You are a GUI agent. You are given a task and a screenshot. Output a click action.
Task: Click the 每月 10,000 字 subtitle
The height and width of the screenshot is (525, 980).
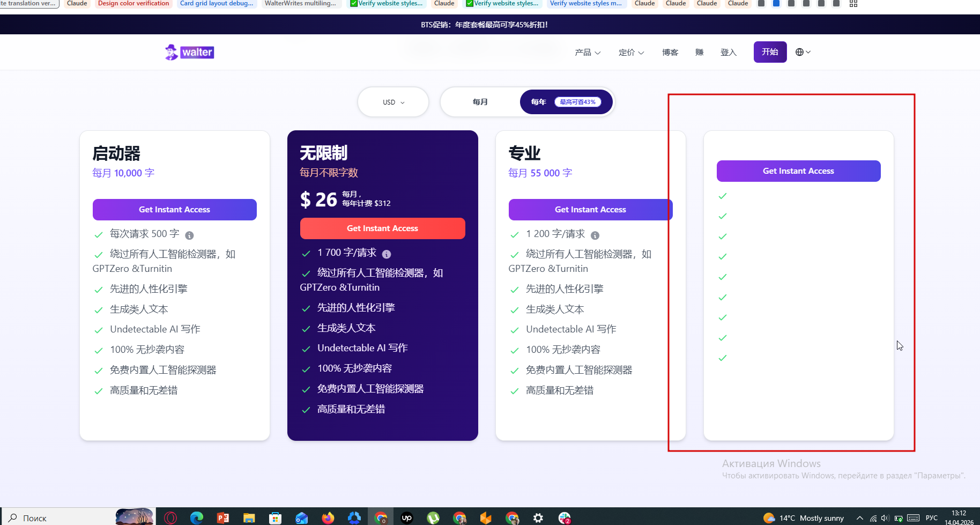point(123,173)
